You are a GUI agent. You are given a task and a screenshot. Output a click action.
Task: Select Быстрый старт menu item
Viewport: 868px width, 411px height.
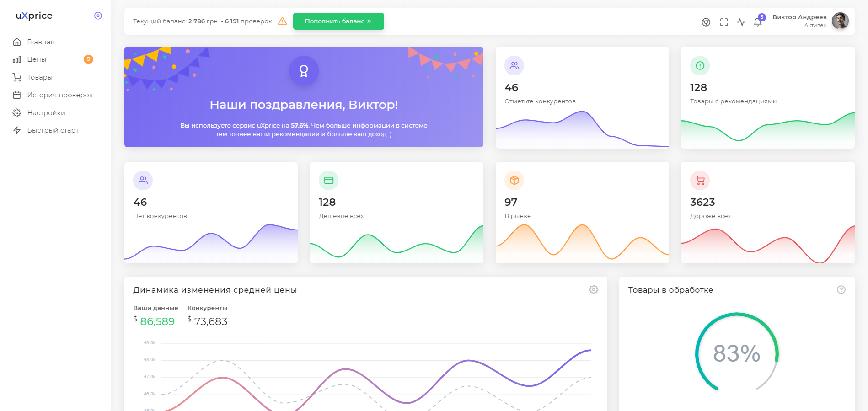pyautogui.click(x=53, y=130)
